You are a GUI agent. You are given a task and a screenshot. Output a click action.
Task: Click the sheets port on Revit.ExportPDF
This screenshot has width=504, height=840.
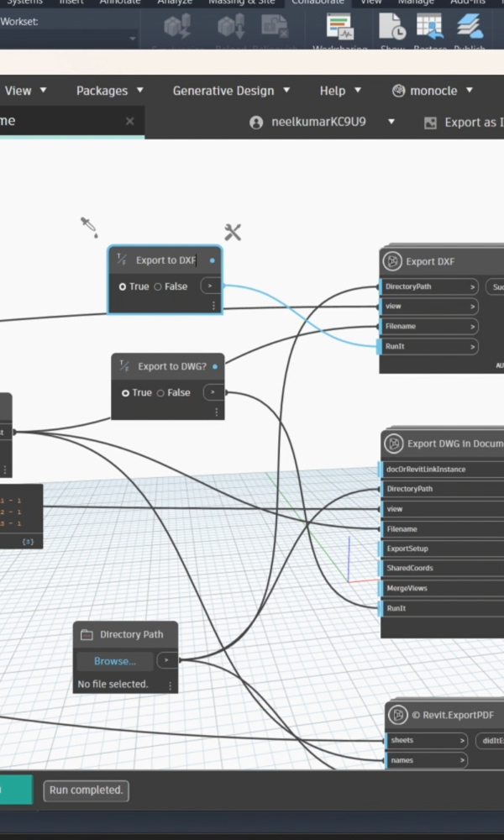pyautogui.click(x=427, y=740)
